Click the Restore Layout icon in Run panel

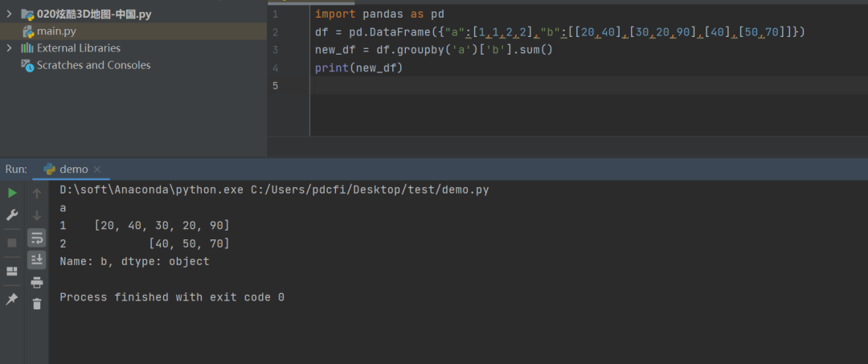[11, 272]
